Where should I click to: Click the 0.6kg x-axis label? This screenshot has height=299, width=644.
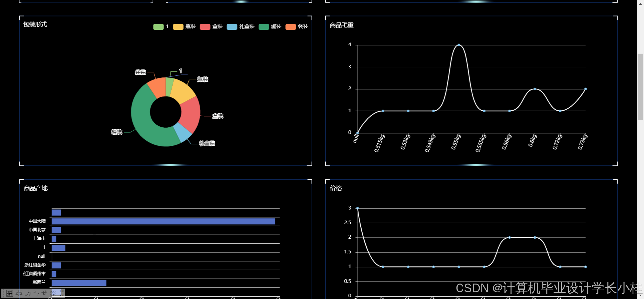point(533,140)
